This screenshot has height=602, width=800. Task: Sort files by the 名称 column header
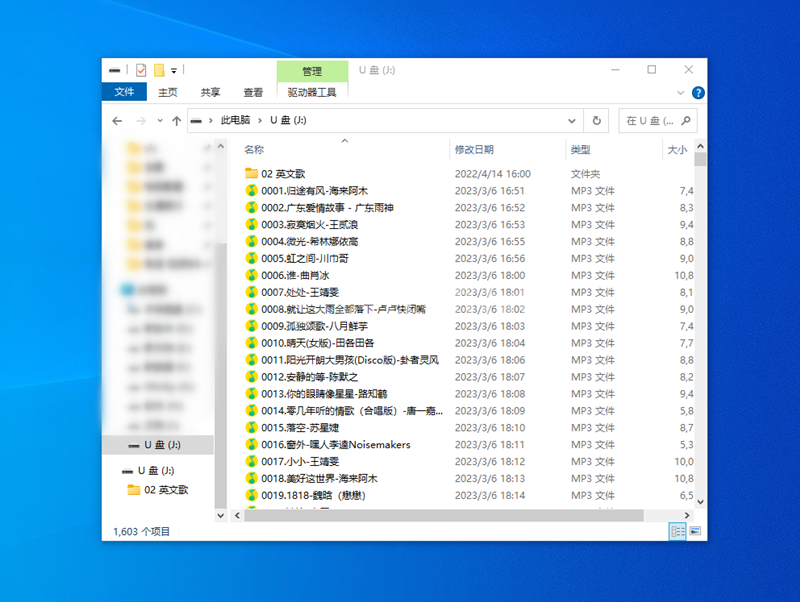tap(254, 149)
